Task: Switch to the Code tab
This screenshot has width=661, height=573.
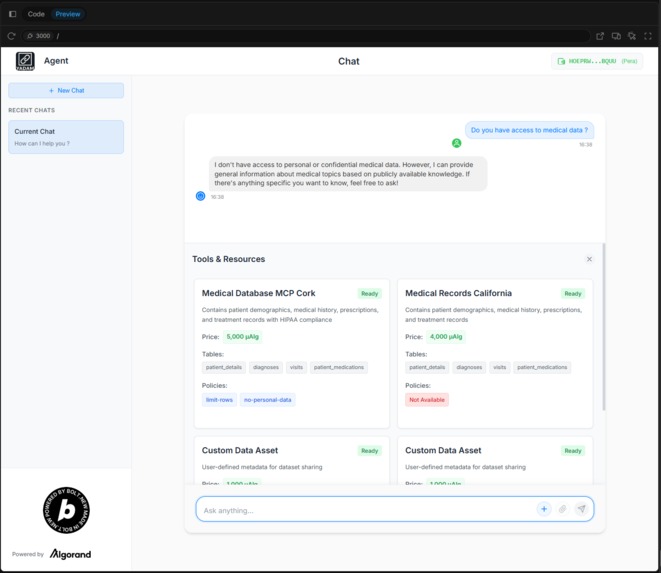Action: coord(36,14)
